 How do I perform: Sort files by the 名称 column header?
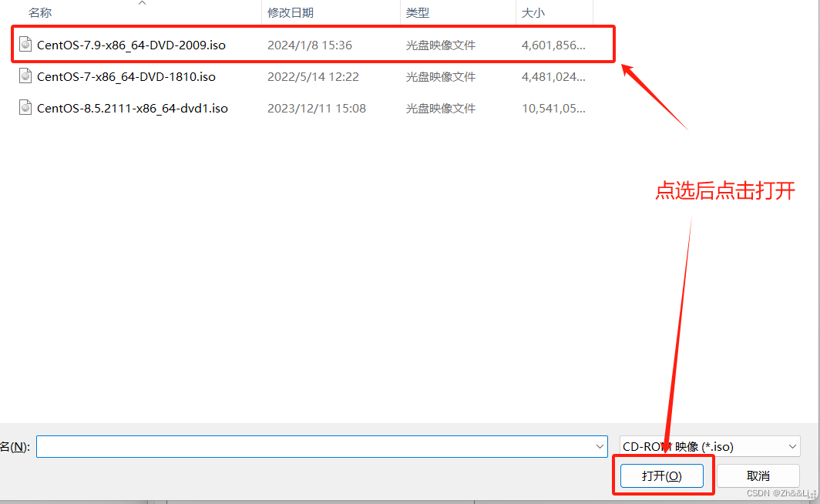[40, 12]
